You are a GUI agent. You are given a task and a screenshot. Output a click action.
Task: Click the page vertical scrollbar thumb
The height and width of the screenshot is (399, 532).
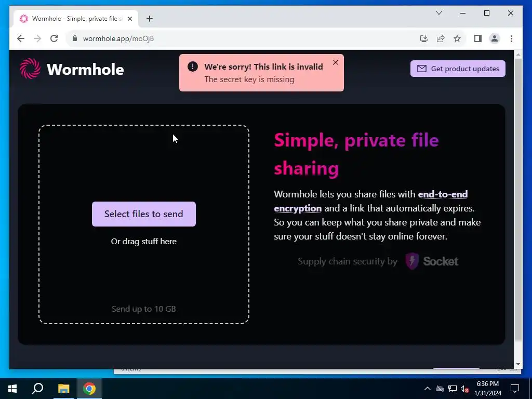pyautogui.click(x=518, y=199)
